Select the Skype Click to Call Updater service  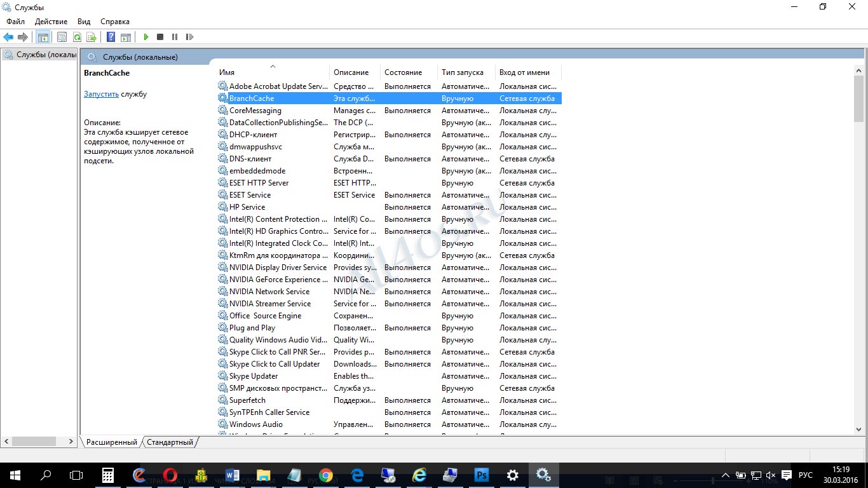click(x=389, y=363)
